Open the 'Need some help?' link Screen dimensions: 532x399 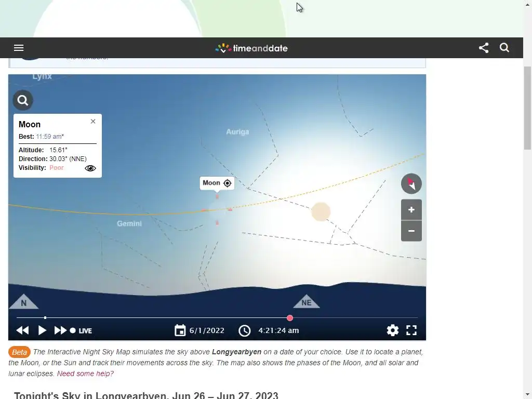click(x=85, y=374)
